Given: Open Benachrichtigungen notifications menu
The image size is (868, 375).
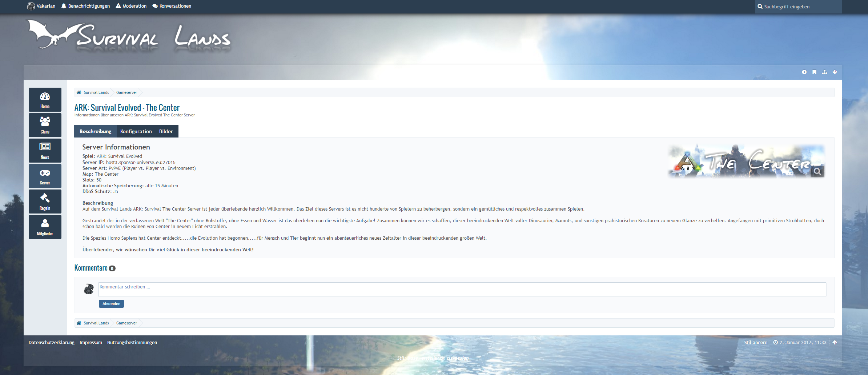Looking at the screenshot, I should pos(85,6).
